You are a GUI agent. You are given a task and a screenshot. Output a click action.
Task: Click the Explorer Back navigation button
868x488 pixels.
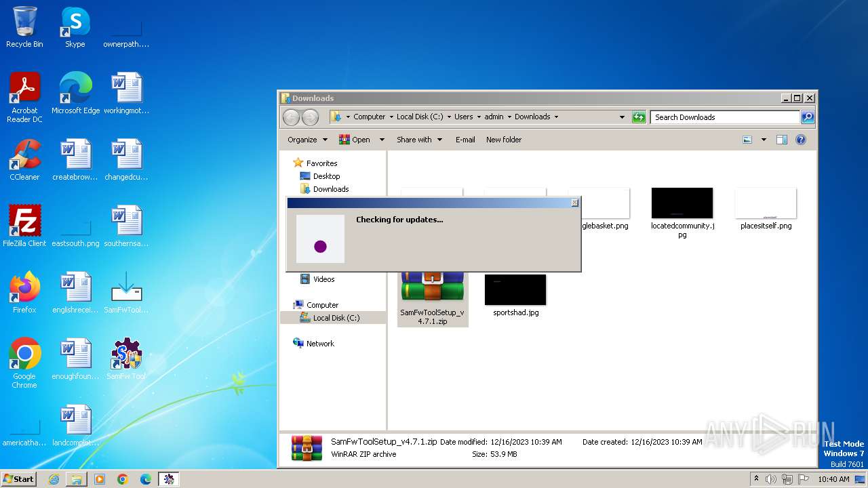(291, 117)
